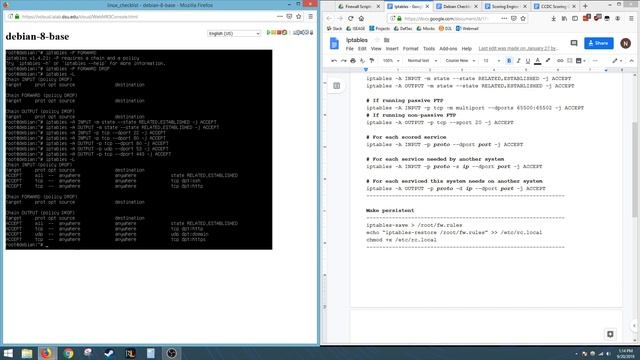
Task: Open the Edit menu in Google Docs
Action: click(362, 49)
